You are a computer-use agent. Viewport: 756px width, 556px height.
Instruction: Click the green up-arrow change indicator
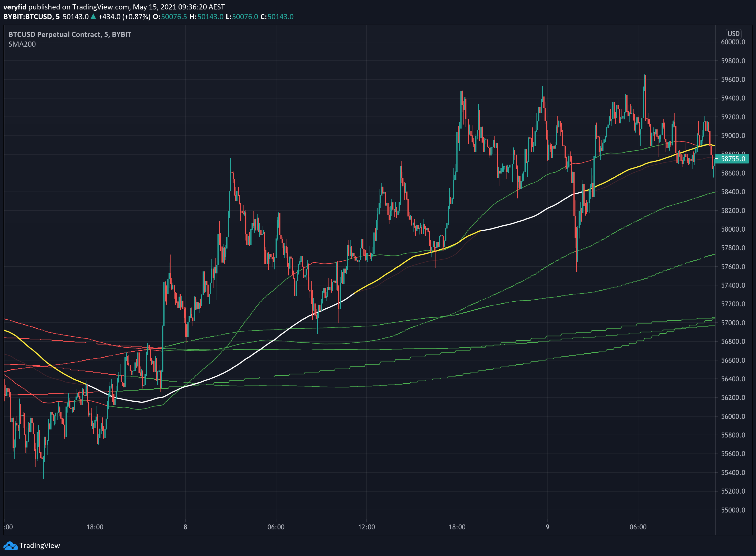point(93,17)
